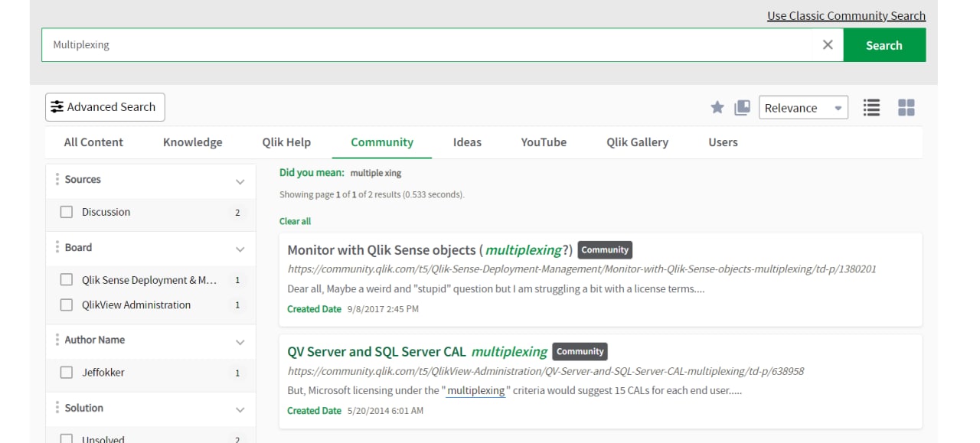Click the Community badge on QV Server result
Viewport: 980px width, 443px height.
(580, 352)
